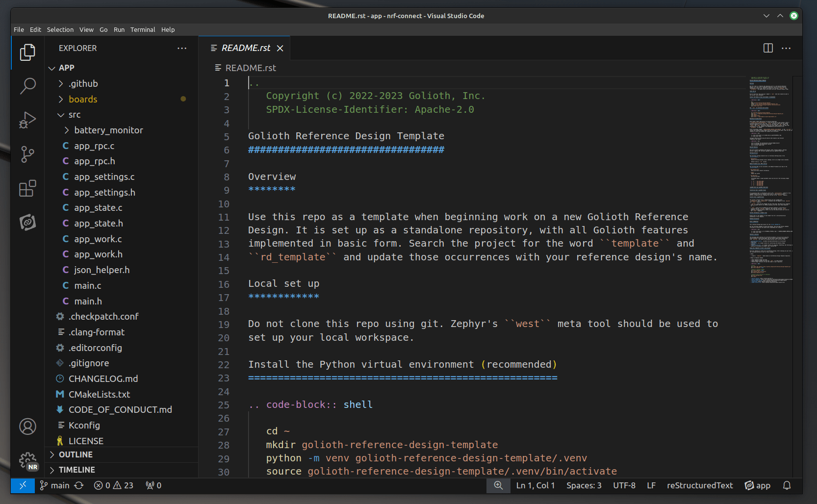The width and height of the screenshot is (817, 504).
Task: Open app_state.h file
Action: pos(122,223)
